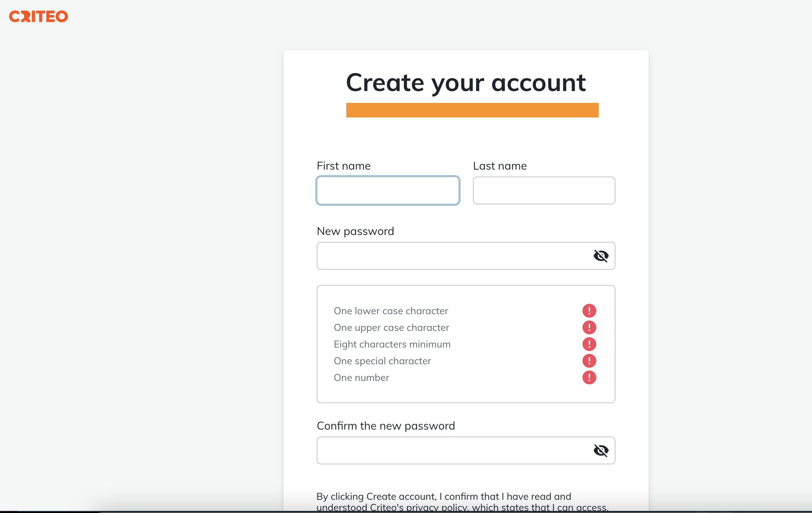The image size is (812, 513).
Task: Focus the Last name field
Action: point(544,190)
